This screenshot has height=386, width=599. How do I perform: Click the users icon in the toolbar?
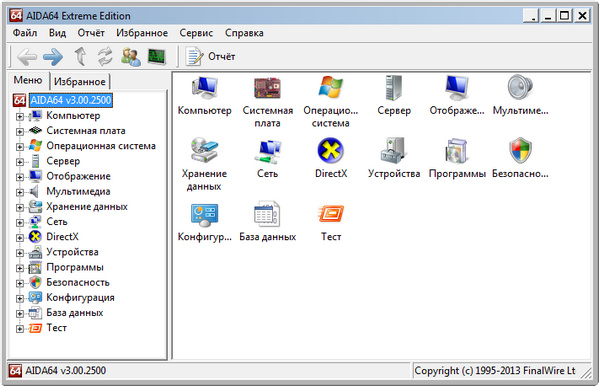click(x=131, y=57)
